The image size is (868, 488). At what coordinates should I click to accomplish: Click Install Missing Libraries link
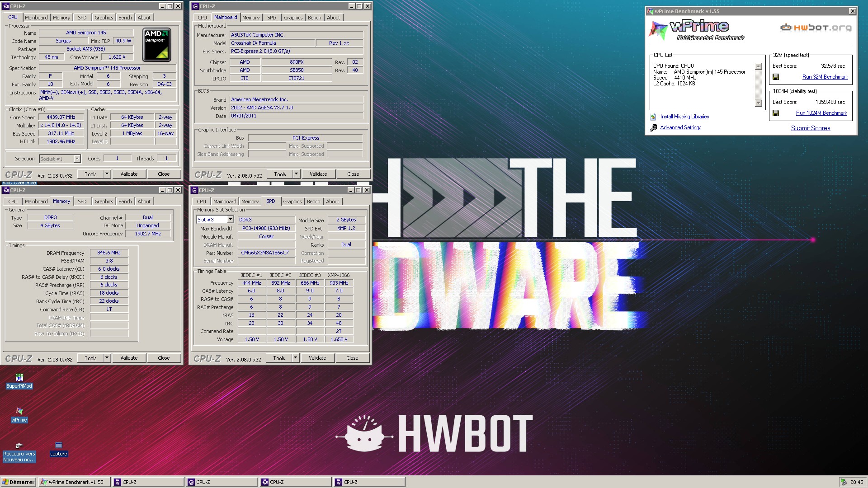tap(684, 117)
